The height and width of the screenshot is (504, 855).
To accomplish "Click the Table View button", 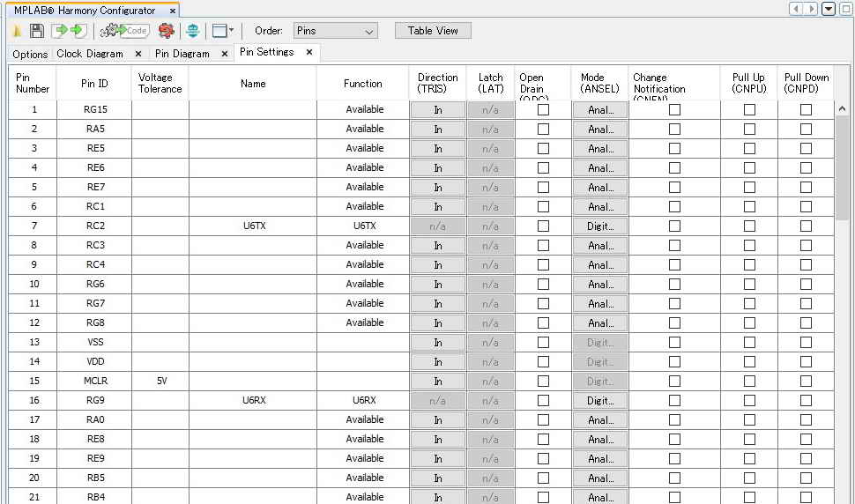I will 433,31.
